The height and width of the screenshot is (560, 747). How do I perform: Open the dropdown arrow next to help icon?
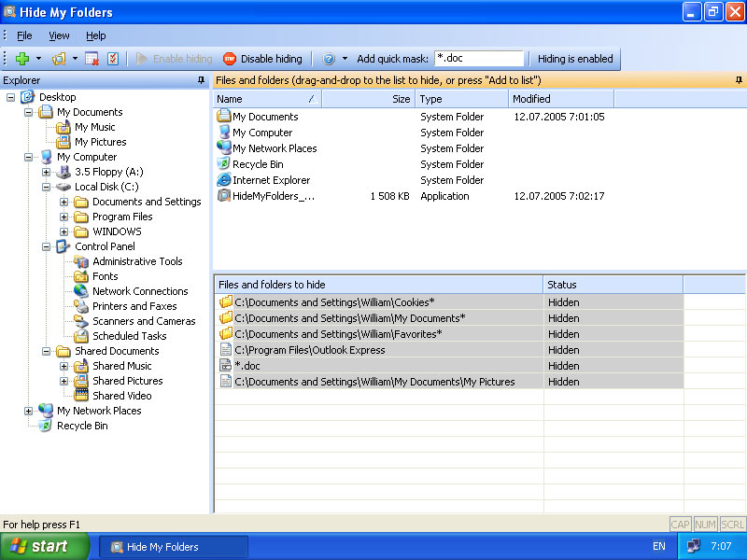coord(345,59)
